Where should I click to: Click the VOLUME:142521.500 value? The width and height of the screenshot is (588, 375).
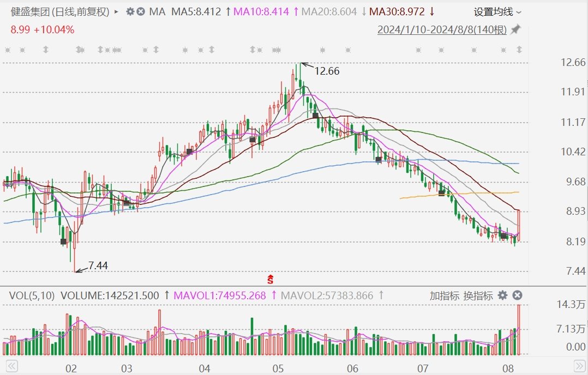point(110,295)
